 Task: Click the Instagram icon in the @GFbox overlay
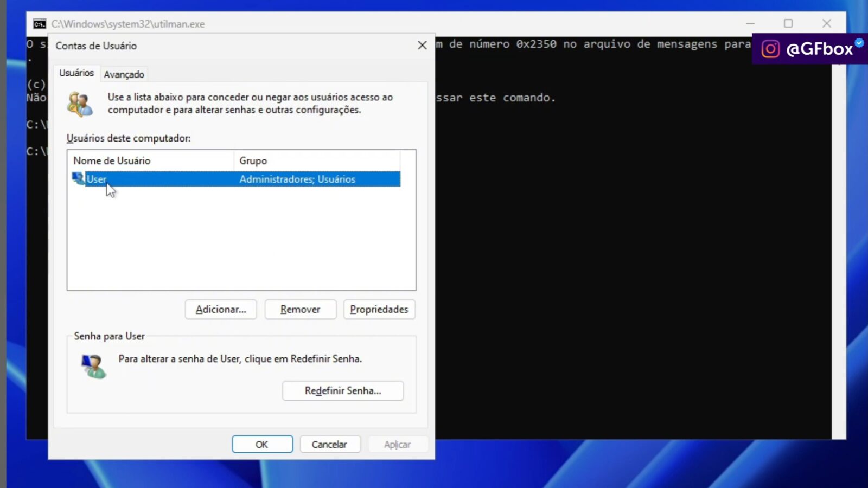click(770, 48)
